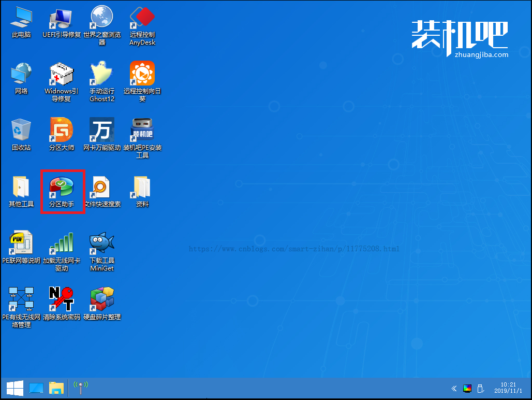The width and height of the screenshot is (532, 400).
Task: Open 网卡万能驱动 network driver shortcut
Action: click(102, 131)
